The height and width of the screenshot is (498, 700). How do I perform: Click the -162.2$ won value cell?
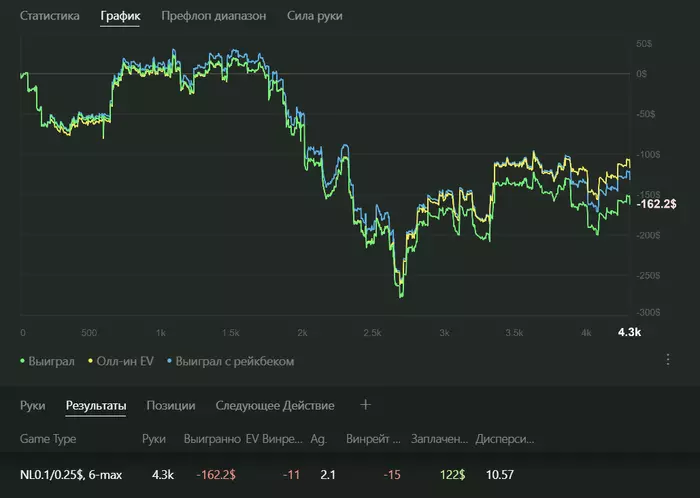[216, 474]
